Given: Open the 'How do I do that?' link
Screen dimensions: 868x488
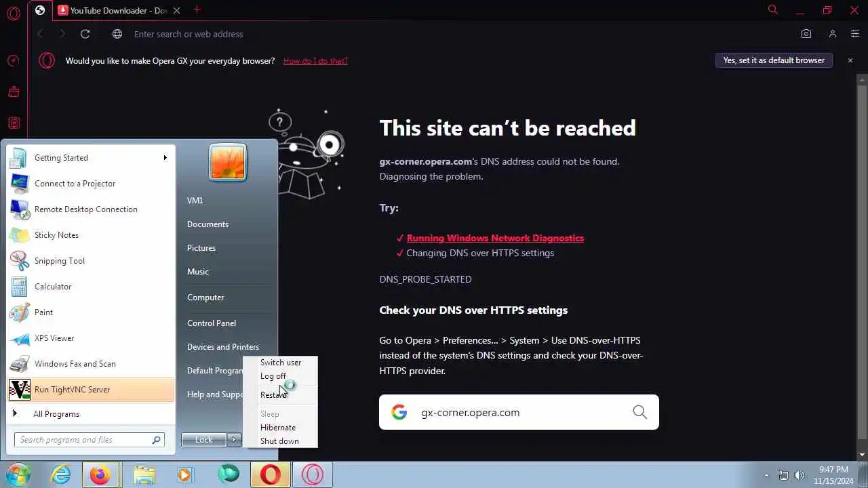Looking at the screenshot, I should tap(315, 61).
